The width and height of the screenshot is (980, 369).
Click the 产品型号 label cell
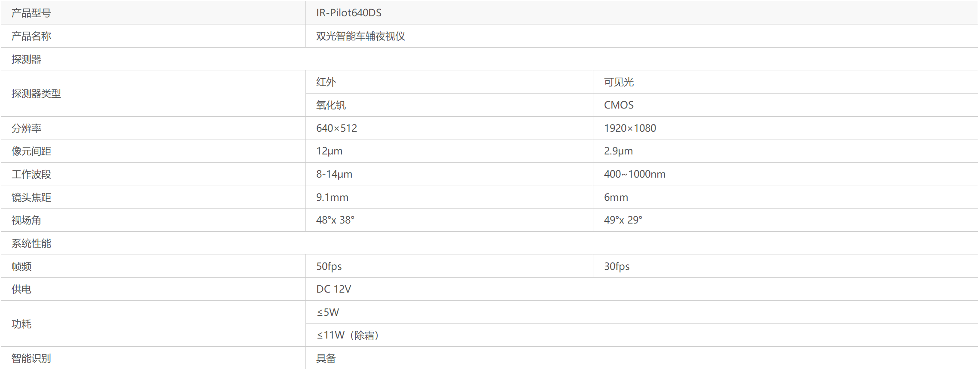pos(31,13)
